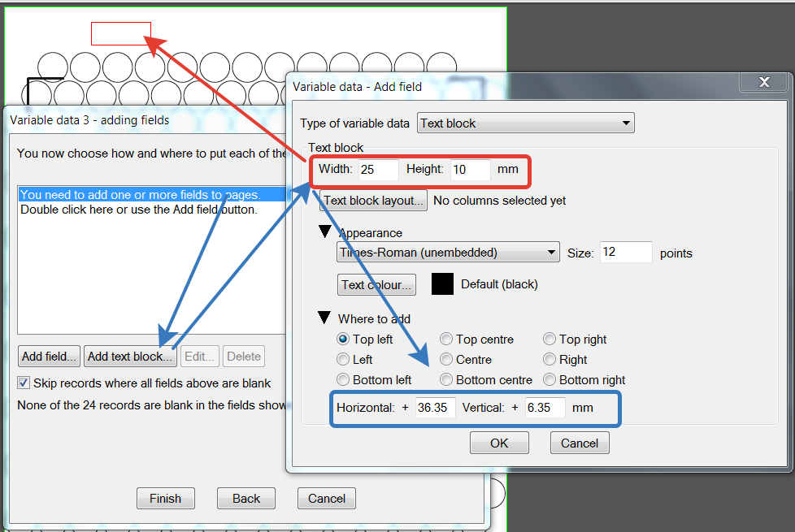Screen dimensions: 795x532
Task: Open the Times-Roman font dropdown
Action: pyautogui.click(x=448, y=253)
